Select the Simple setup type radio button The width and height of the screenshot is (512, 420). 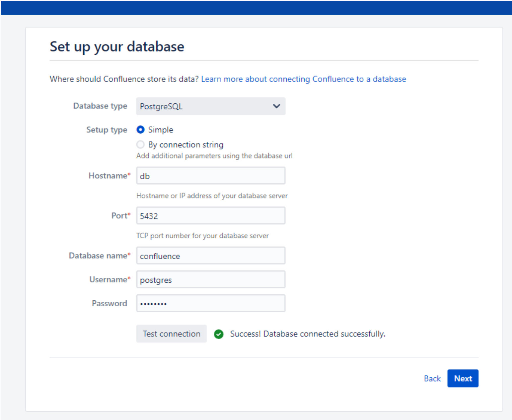pyautogui.click(x=140, y=130)
